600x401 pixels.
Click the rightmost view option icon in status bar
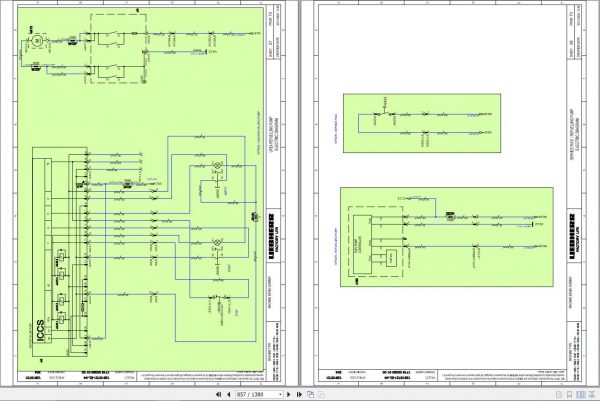(x=592, y=394)
